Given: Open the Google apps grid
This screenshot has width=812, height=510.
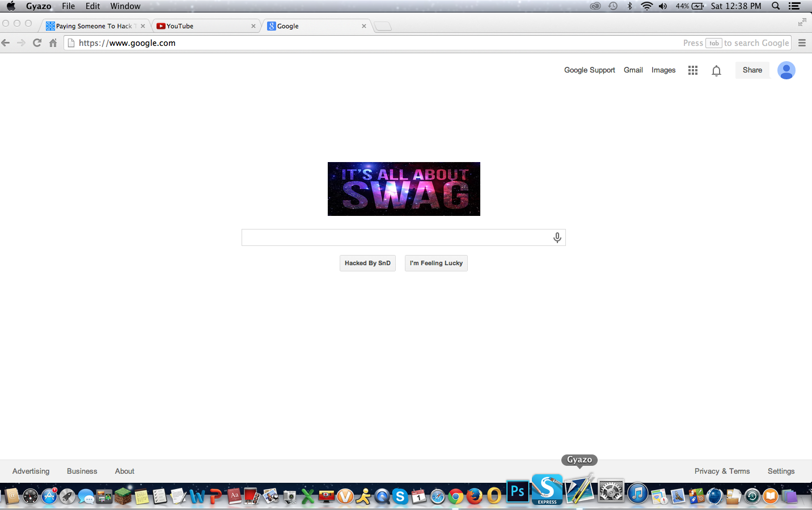Looking at the screenshot, I should click(693, 70).
